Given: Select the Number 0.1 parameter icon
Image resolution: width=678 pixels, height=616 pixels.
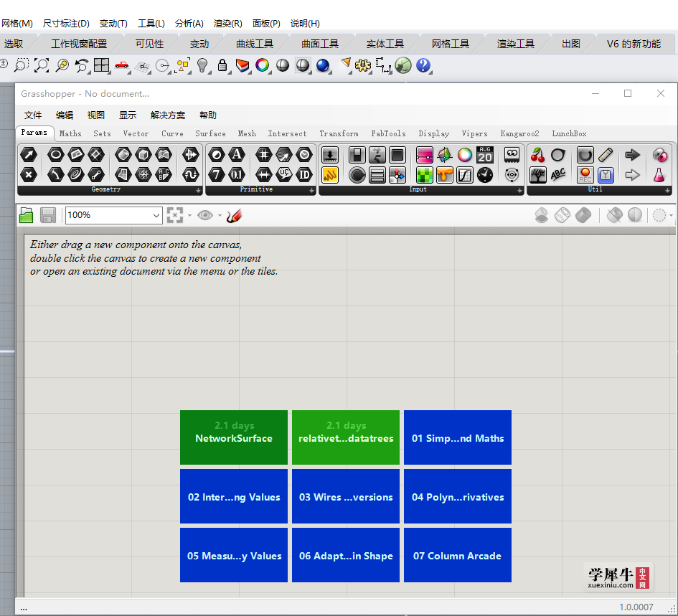Looking at the screenshot, I should point(237,175).
